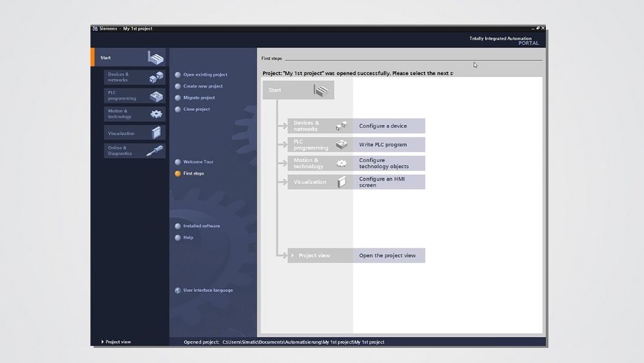Click the Start box label in First steps

coord(275,90)
